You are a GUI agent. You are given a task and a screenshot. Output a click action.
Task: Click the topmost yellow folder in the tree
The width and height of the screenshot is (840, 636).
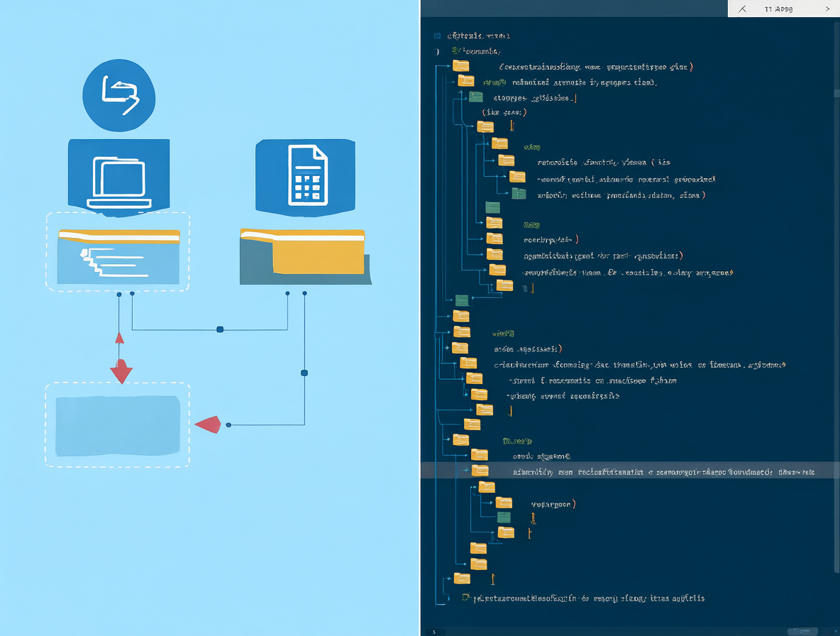[460, 66]
